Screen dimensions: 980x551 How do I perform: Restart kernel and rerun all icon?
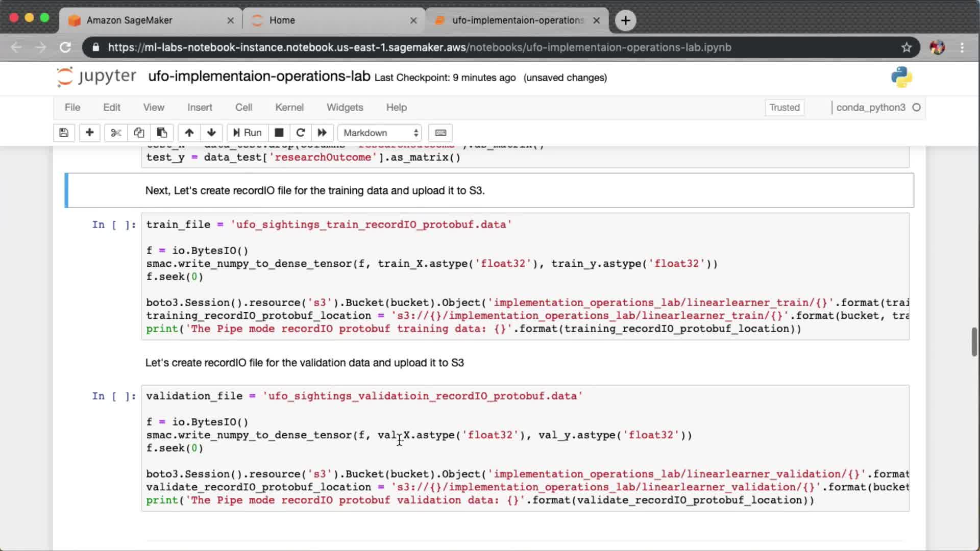click(322, 133)
